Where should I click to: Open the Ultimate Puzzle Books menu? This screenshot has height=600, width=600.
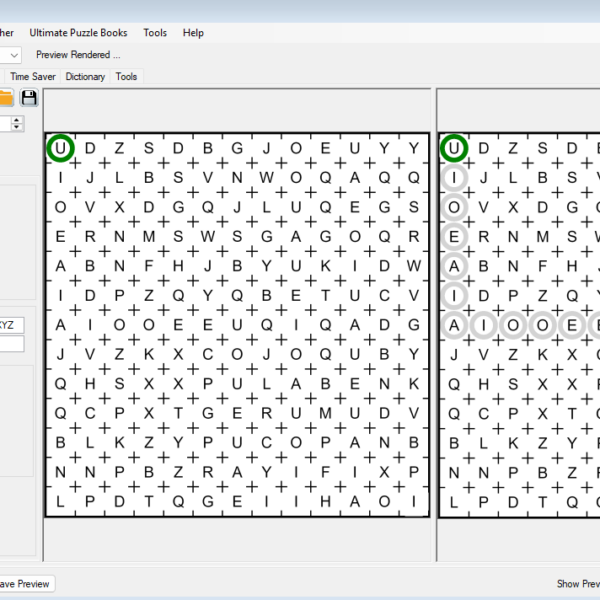pyautogui.click(x=78, y=33)
